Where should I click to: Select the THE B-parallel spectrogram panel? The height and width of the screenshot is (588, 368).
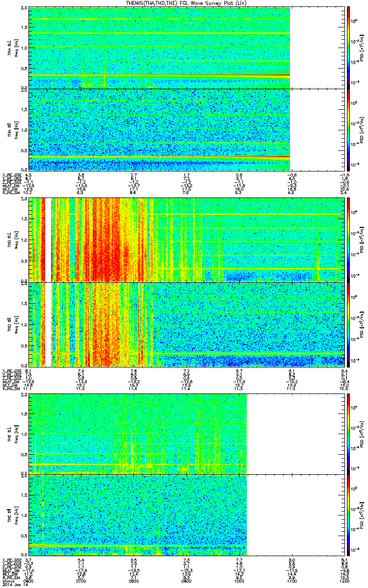point(187,515)
